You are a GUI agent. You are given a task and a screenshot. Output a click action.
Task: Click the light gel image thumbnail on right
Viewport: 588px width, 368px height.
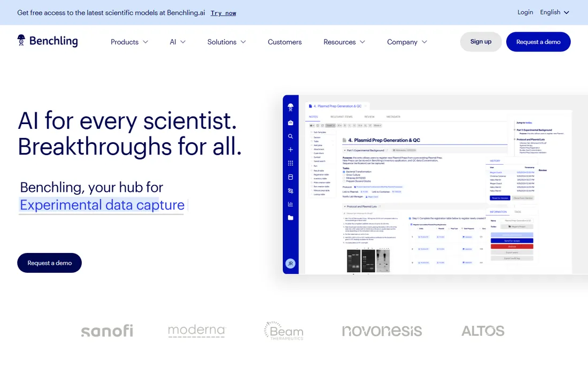[x=383, y=260]
